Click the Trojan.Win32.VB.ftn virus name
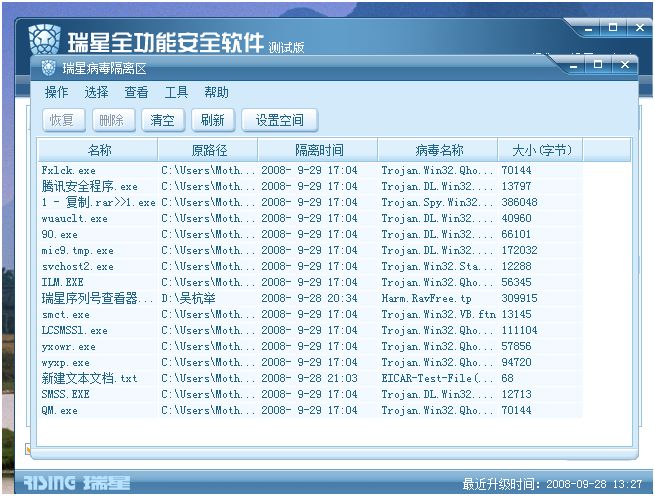655x496 pixels. [x=439, y=314]
